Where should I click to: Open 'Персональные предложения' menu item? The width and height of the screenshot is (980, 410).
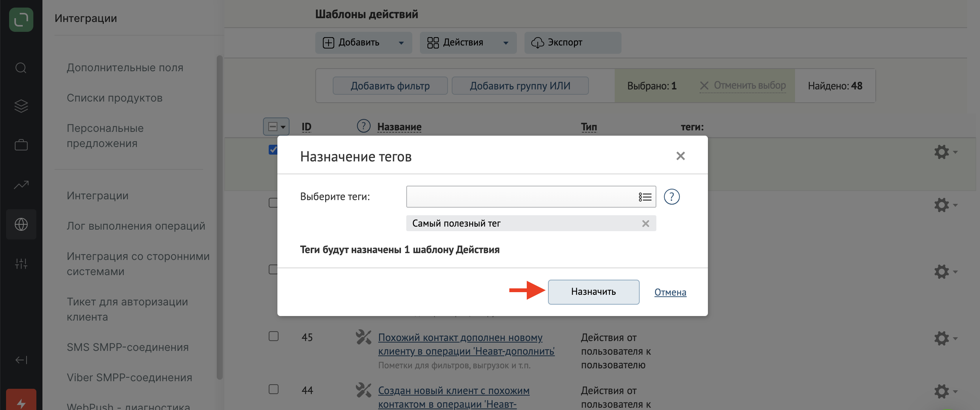(105, 136)
